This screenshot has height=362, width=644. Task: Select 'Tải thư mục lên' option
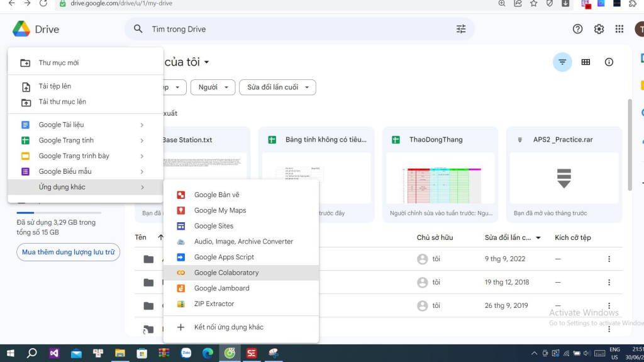click(86, 102)
